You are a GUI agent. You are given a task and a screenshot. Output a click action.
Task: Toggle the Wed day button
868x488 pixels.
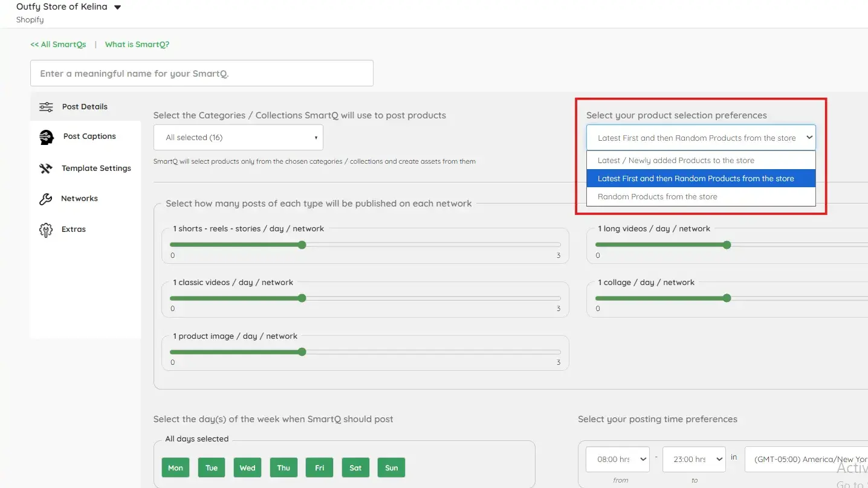pos(248,468)
